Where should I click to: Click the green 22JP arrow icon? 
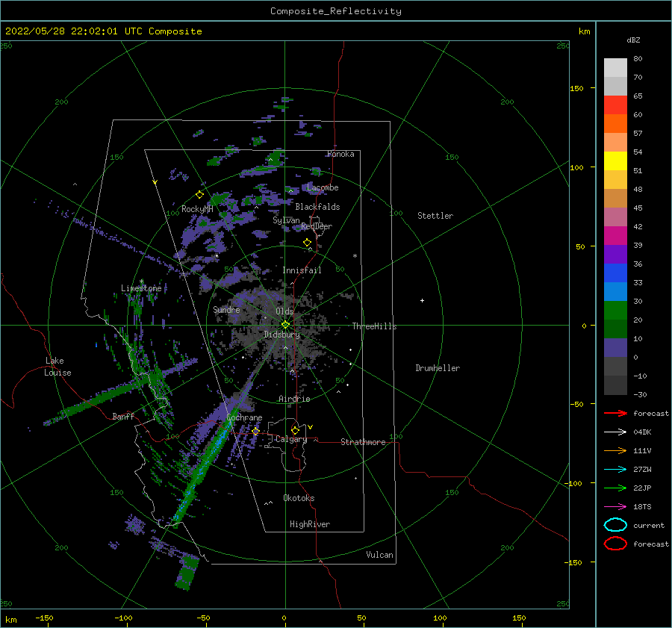(x=615, y=488)
